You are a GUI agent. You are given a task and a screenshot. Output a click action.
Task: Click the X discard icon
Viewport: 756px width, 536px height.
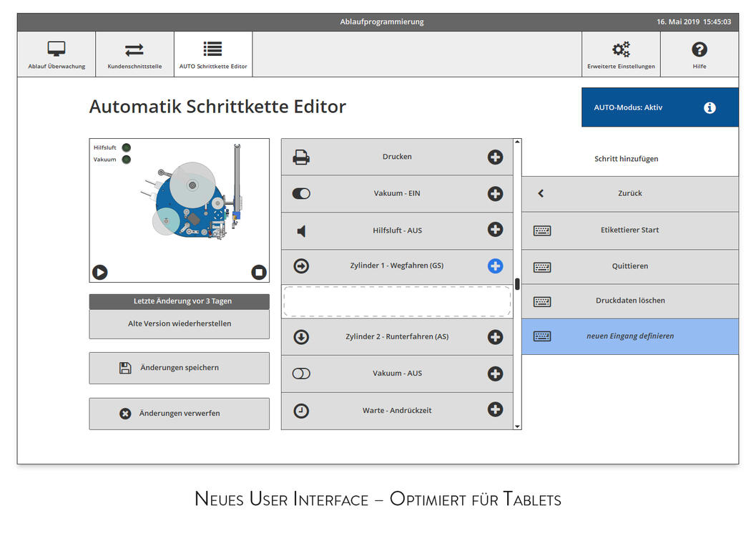pos(125,414)
